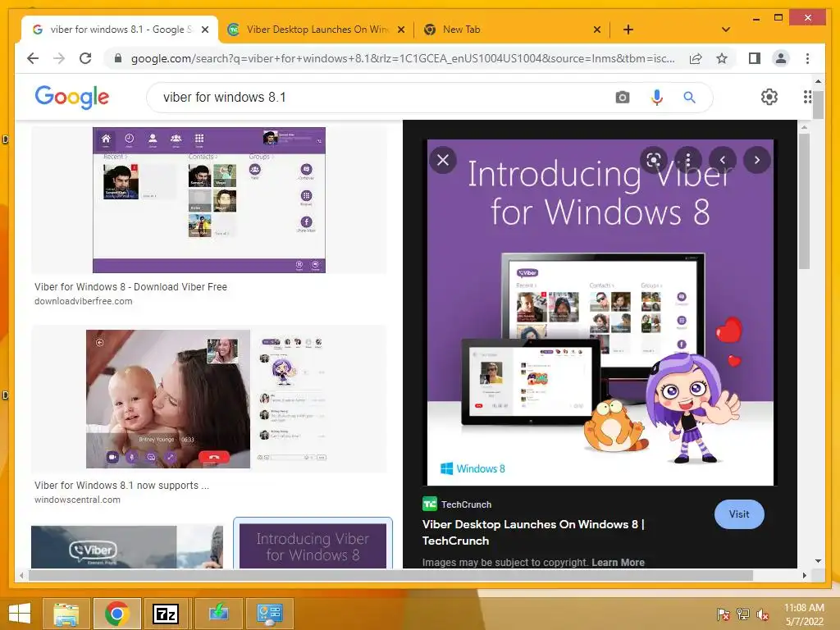The image size is (840, 630).
Task: Open Viber for Windows 8 - Download Viber Free
Action: (x=130, y=286)
